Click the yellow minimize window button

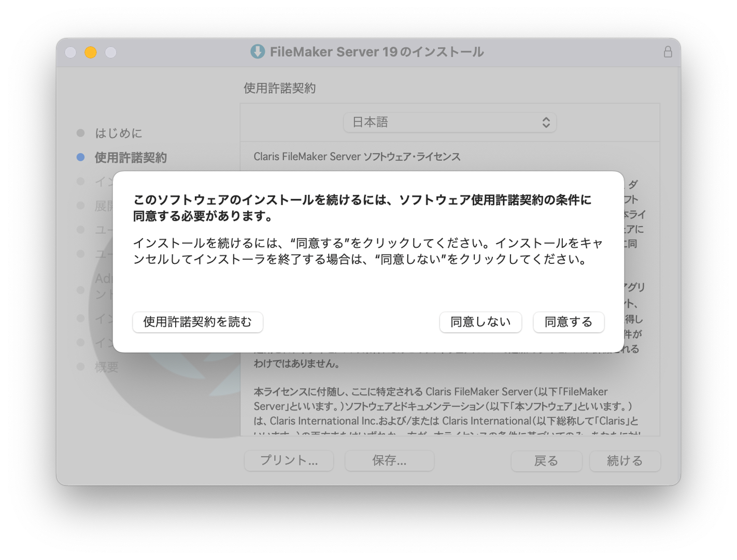pos(91,52)
